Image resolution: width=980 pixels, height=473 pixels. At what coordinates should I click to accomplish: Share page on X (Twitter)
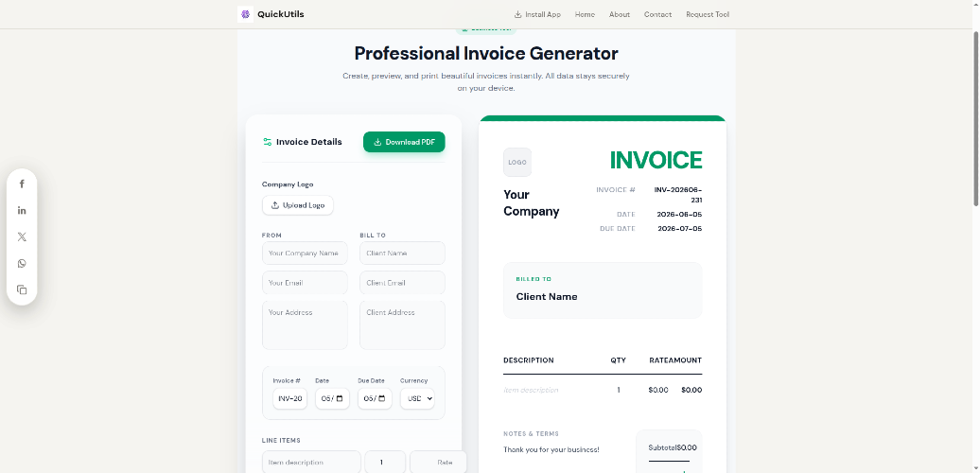pos(22,236)
